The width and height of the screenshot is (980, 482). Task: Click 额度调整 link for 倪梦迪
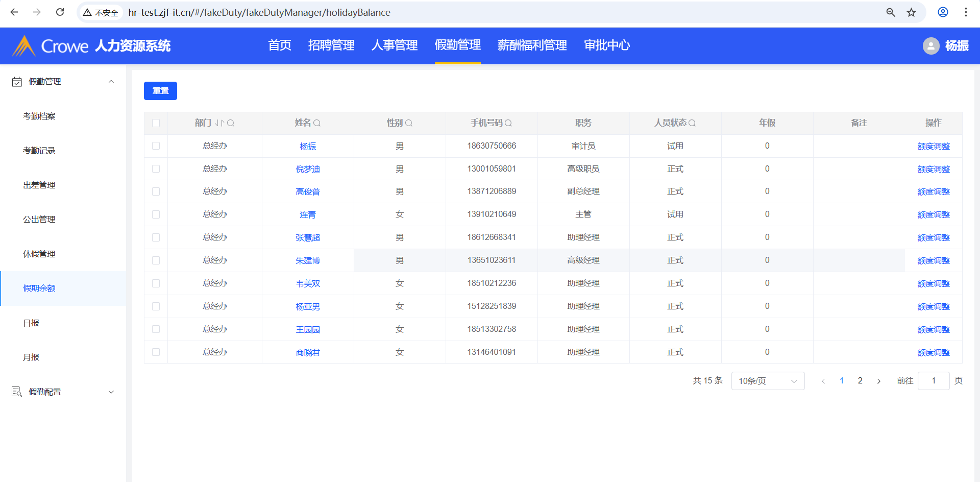[933, 169]
